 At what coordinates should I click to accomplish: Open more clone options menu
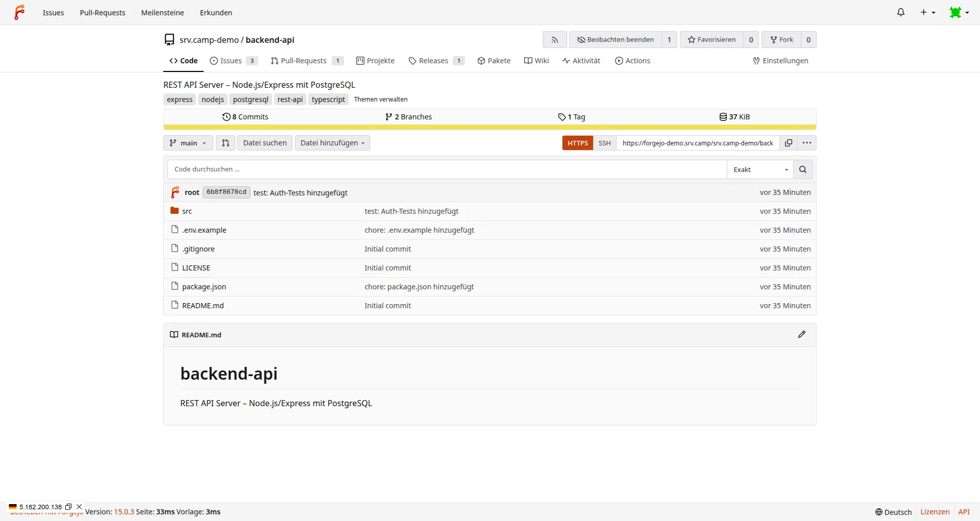click(807, 143)
